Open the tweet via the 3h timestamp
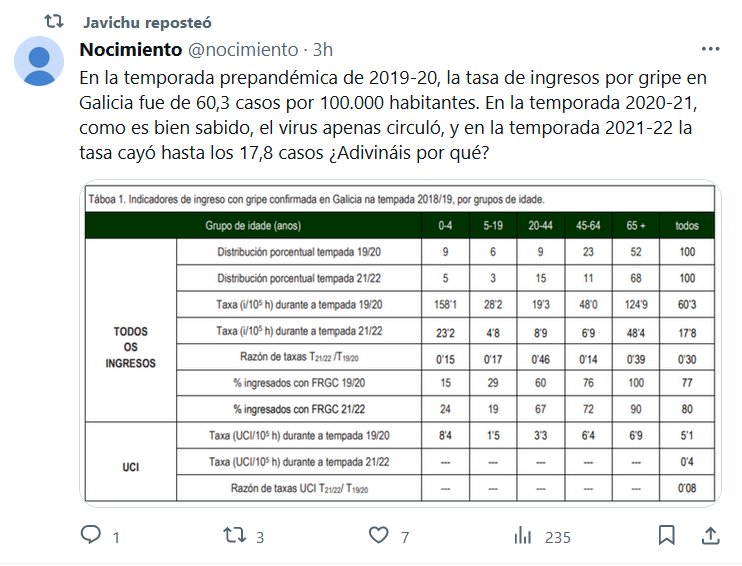 coord(323,49)
